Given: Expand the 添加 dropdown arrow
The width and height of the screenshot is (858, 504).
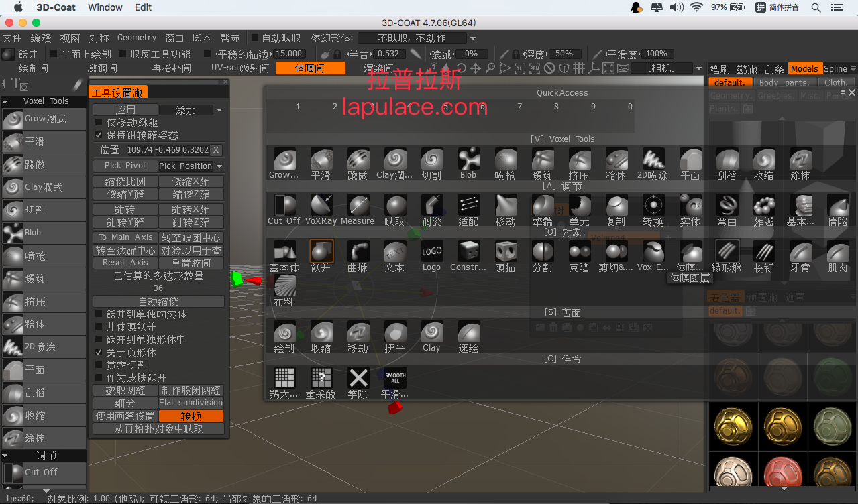Looking at the screenshot, I should (219, 110).
